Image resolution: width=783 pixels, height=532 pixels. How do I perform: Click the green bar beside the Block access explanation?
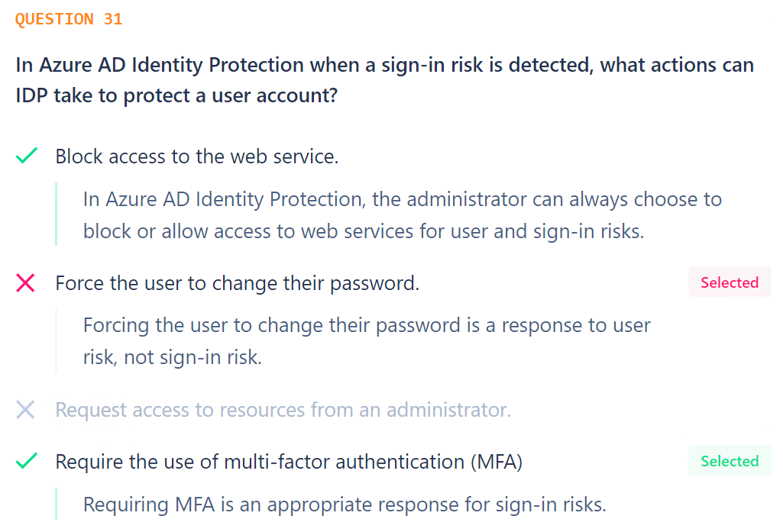tap(56, 214)
